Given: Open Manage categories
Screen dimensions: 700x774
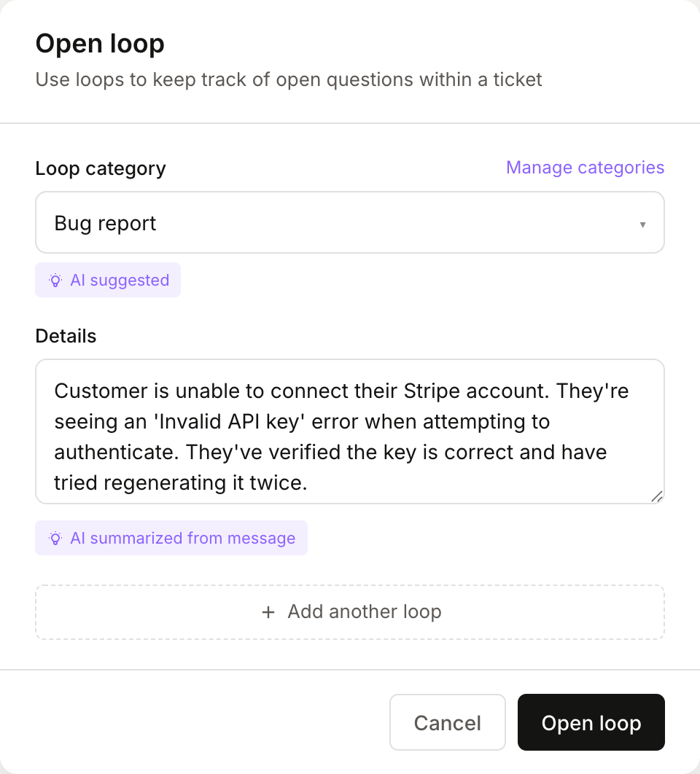Looking at the screenshot, I should 585,168.
